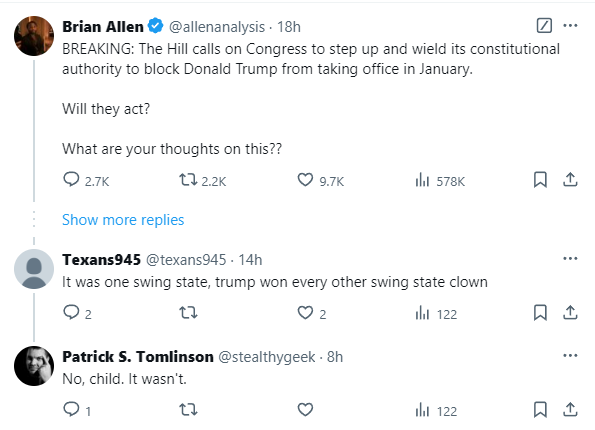Open Patrick S. Tomlinson's avatar
The width and height of the screenshot is (595, 430).
[x=34, y=366]
